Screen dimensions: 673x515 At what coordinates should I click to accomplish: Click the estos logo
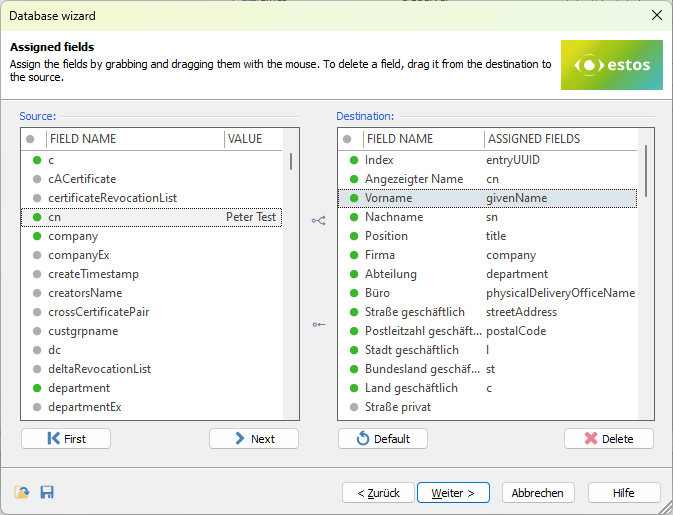tap(611, 65)
